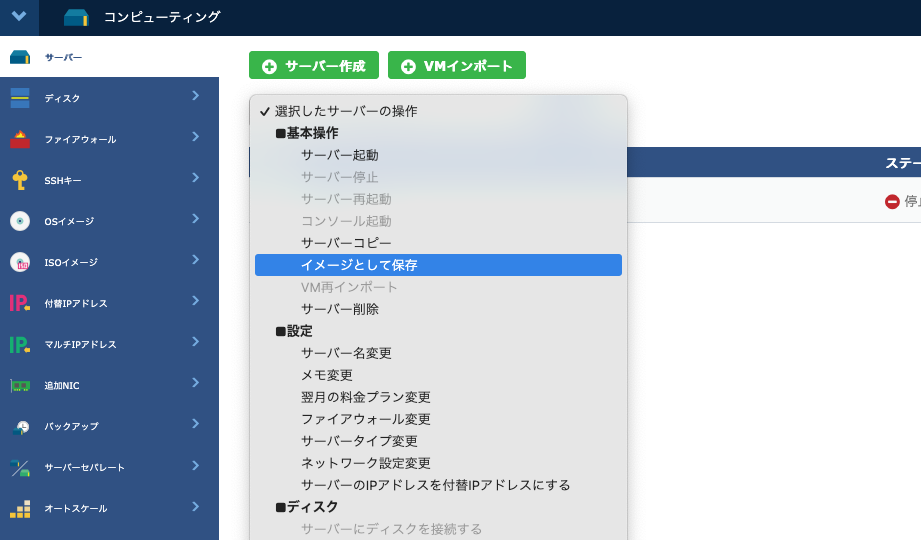Open マルチIPアドレス sidebar link text
The height and width of the screenshot is (540, 921).
80,344
